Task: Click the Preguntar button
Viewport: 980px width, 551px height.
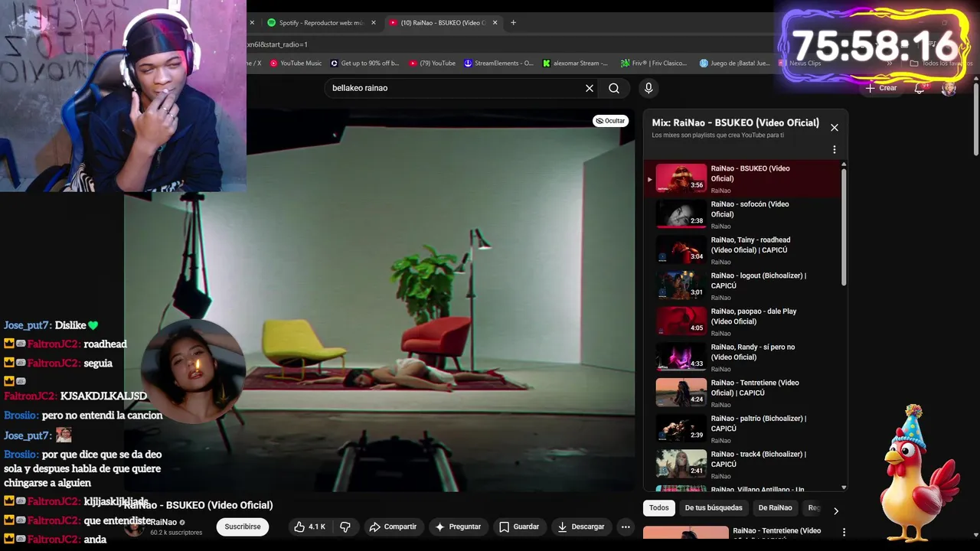Action: click(x=458, y=527)
